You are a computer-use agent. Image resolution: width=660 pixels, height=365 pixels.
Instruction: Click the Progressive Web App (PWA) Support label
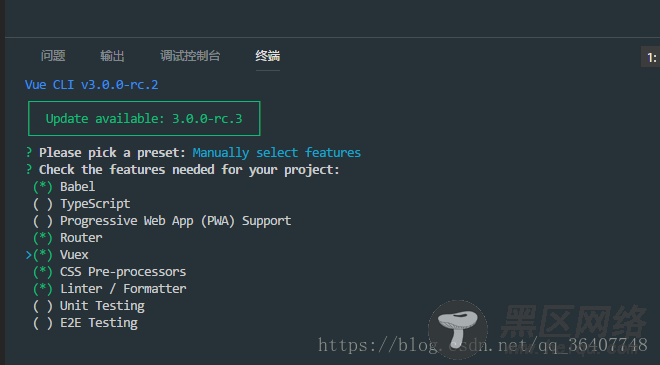pyautogui.click(x=176, y=221)
